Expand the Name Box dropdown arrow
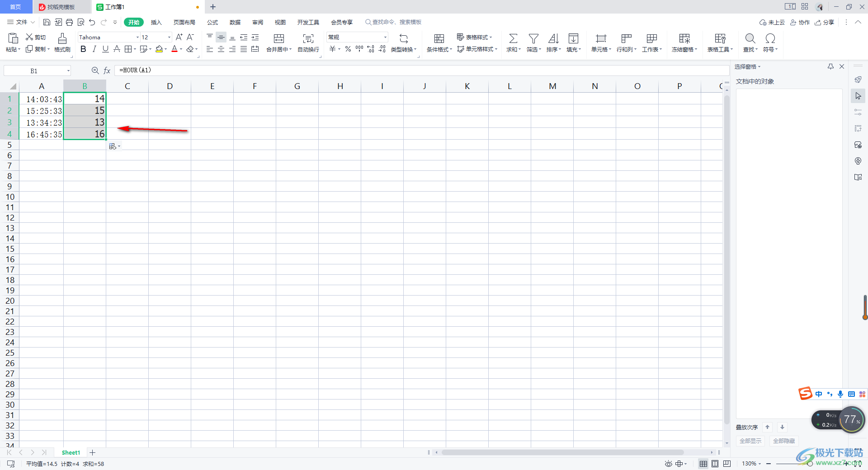This screenshot has width=868, height=470. (68, 70)
